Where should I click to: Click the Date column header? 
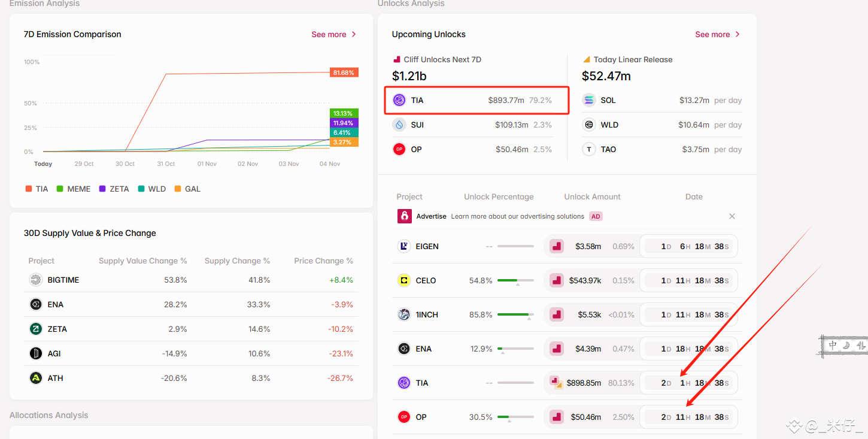click(694, 197)
